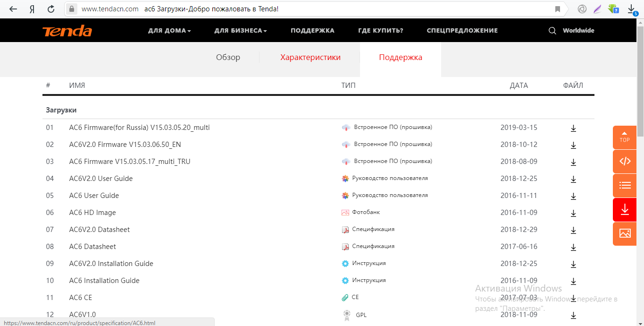The height and width of the screenshot is (326, 644).
Task: Click the purple feather extension icon
Action: (x=597, y=9)
